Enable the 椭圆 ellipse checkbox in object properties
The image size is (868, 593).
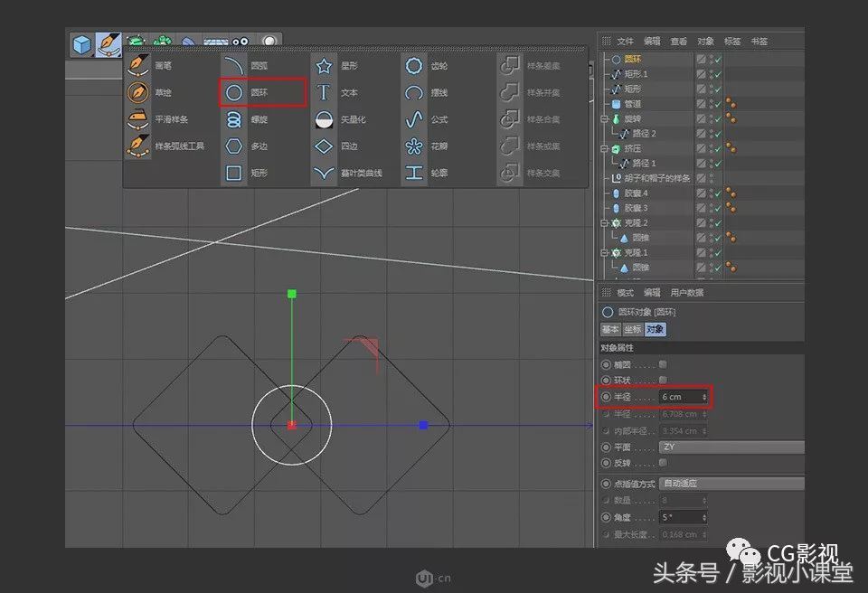tap(663, 364)
